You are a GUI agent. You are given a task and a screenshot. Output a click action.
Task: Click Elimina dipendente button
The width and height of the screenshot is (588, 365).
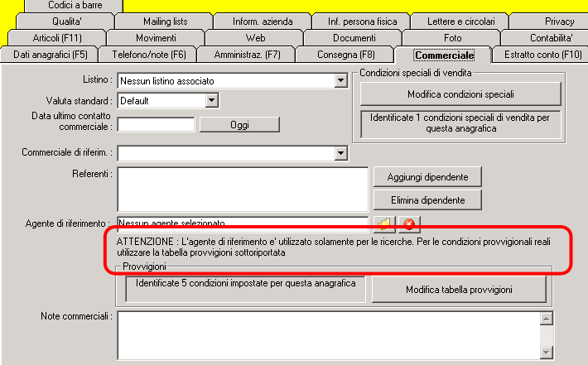[x=427, y=200]
